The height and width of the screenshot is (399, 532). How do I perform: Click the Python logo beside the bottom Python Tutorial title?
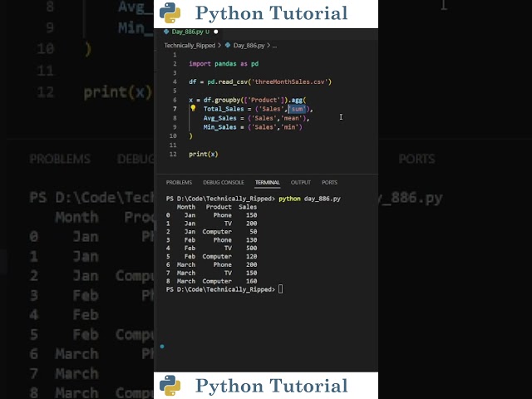(x=170, y=386)
